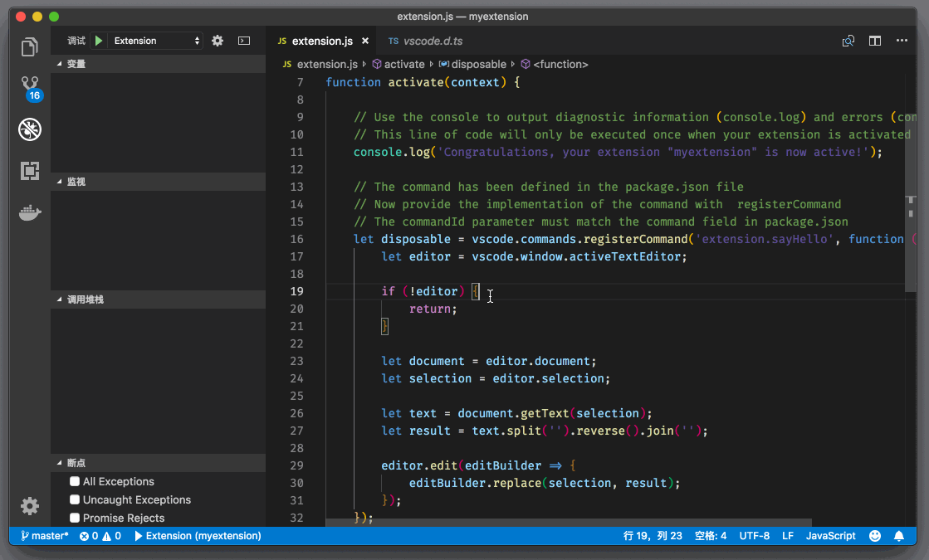The image size is (929, 560).
Task: Select the activate breadcrumb item
Action: [403, 64]
